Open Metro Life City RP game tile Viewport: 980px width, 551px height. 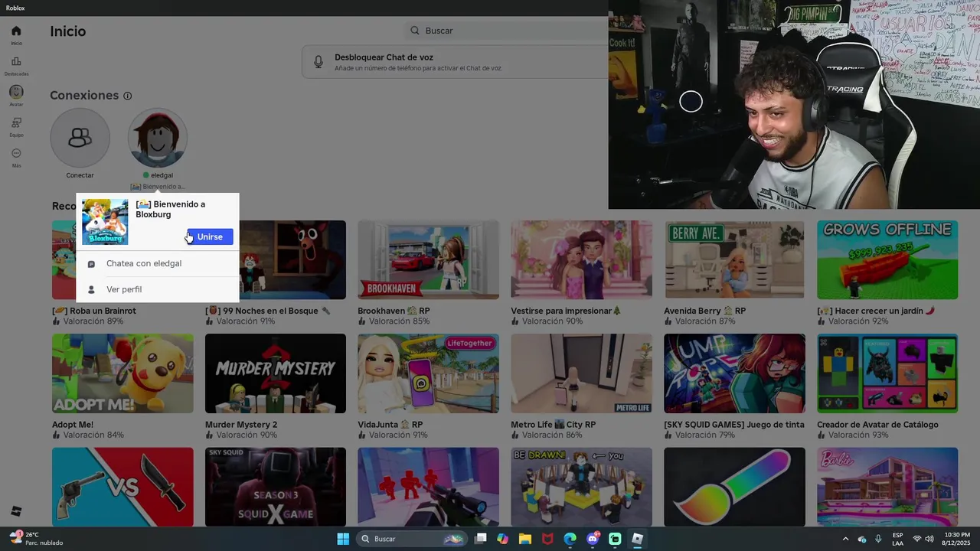pyautogui.click(x=581, y=373)
